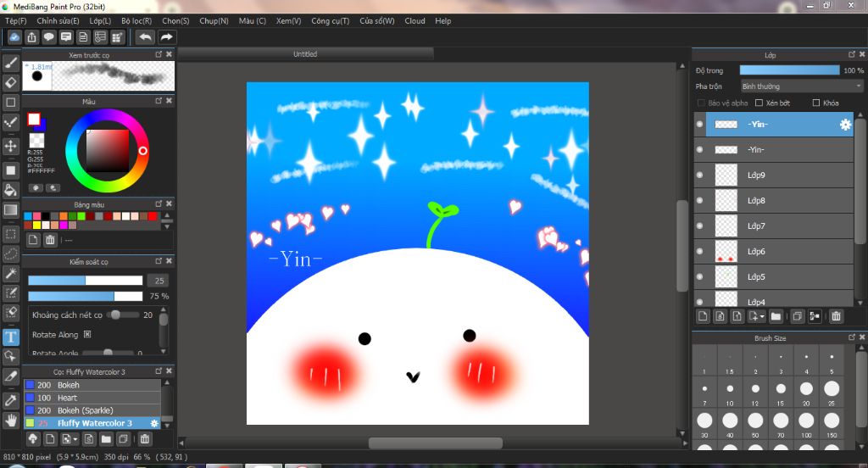Duplicate layer icon in layer panel

coord(797,316)
